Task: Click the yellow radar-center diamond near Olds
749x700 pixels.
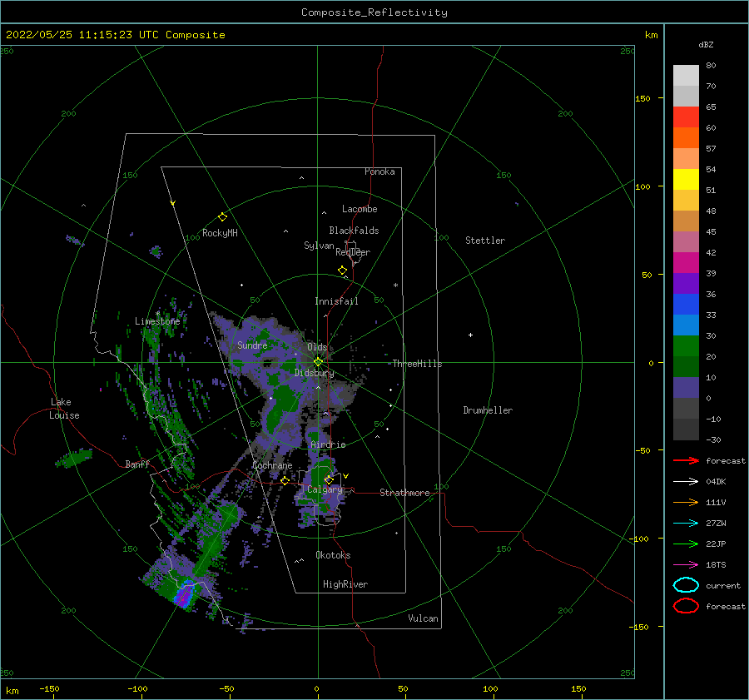Action: click(318, 362)
